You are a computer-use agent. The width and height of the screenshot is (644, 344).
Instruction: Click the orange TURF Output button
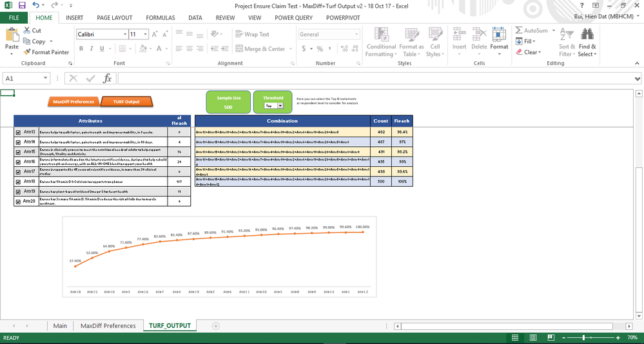pyautogui.click(x=126, y=101)
